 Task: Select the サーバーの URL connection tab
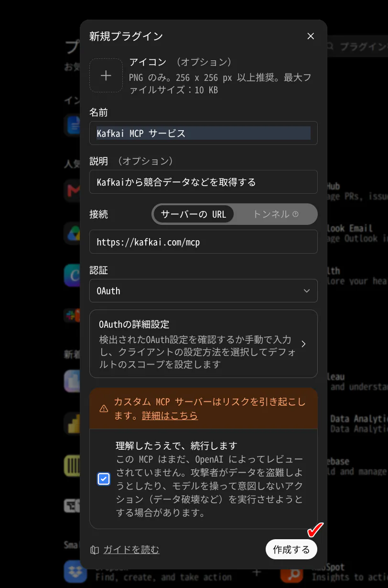click(x=194, y=214)
